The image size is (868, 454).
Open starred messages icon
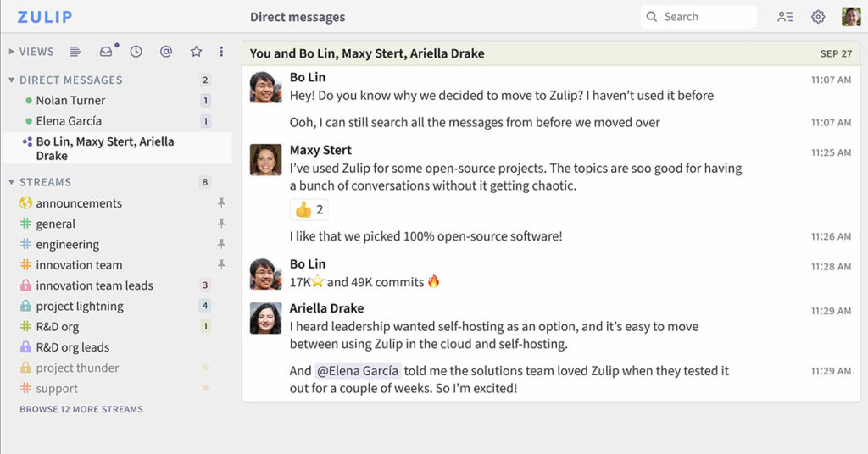tap(196, 52)
